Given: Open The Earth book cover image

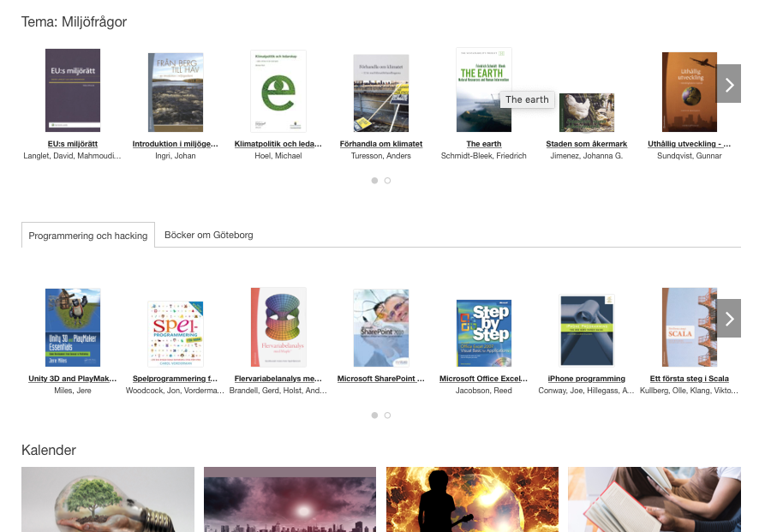Looking at the screenshot, I should pyautogui.click(x=483, y=90).
